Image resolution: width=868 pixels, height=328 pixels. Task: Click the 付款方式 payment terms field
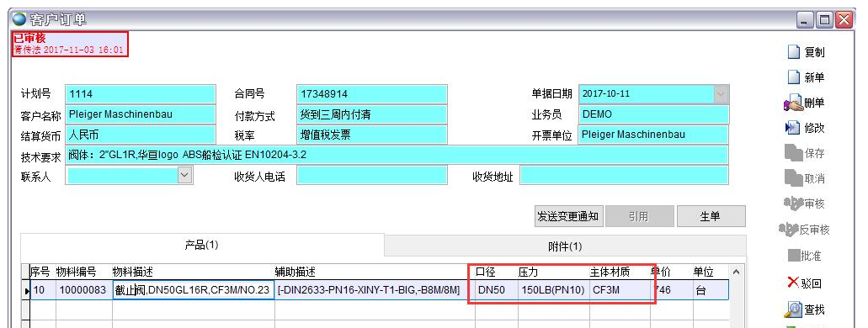[x=371, y=114]
